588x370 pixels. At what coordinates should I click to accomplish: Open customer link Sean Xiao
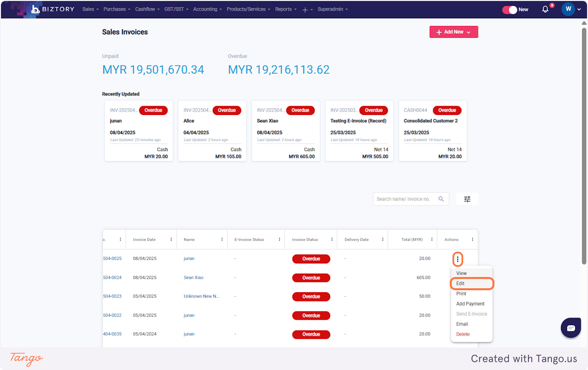pyautogui.click(x=194, y=277)
